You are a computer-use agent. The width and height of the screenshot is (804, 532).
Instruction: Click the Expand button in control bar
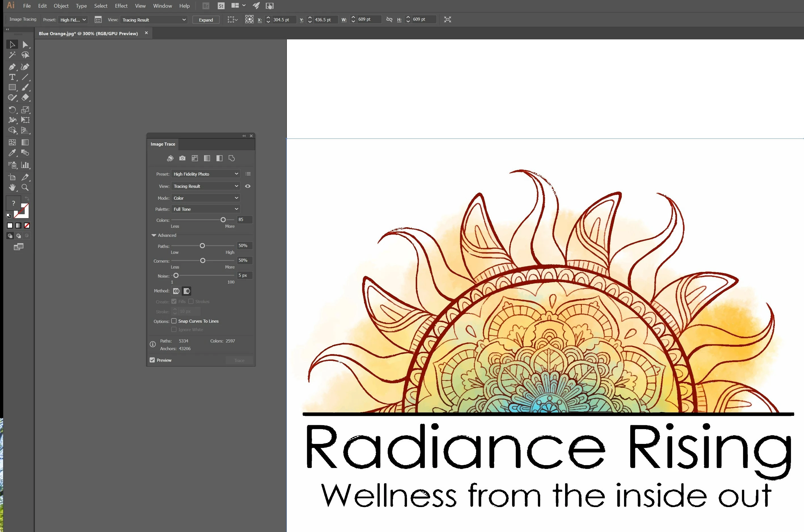point(206,20)
